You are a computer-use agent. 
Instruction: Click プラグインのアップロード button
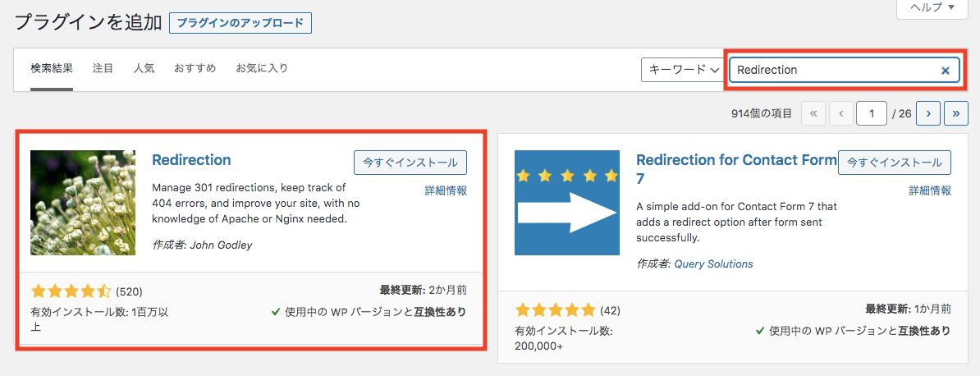240,23
